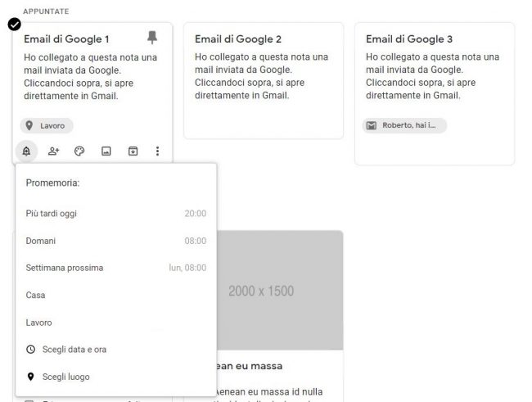Click the reminder bell icon

(27, 151)
